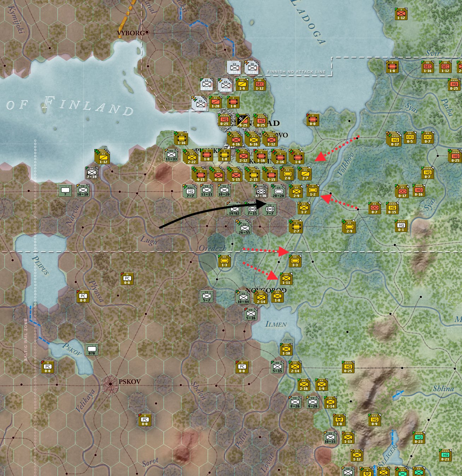This screenshot has height=476, width=462.
Task: Click the Plyussa river label
Action: click(96, 292)
